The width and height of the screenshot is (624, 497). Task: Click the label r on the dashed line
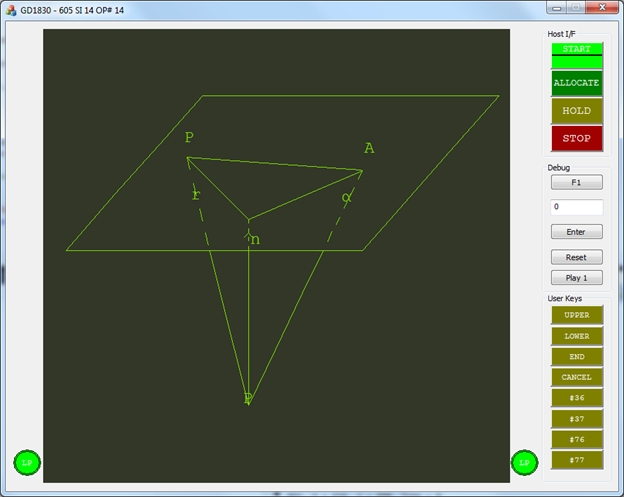196,195
